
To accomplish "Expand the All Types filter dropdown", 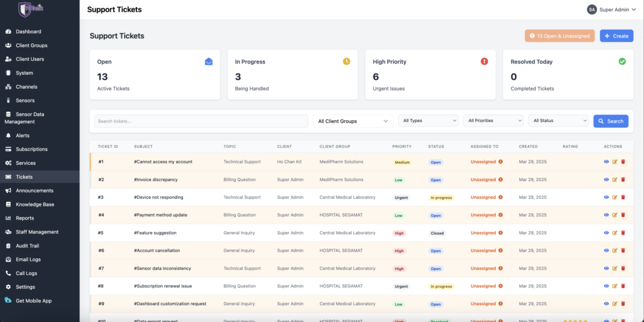I will (428, 121).
